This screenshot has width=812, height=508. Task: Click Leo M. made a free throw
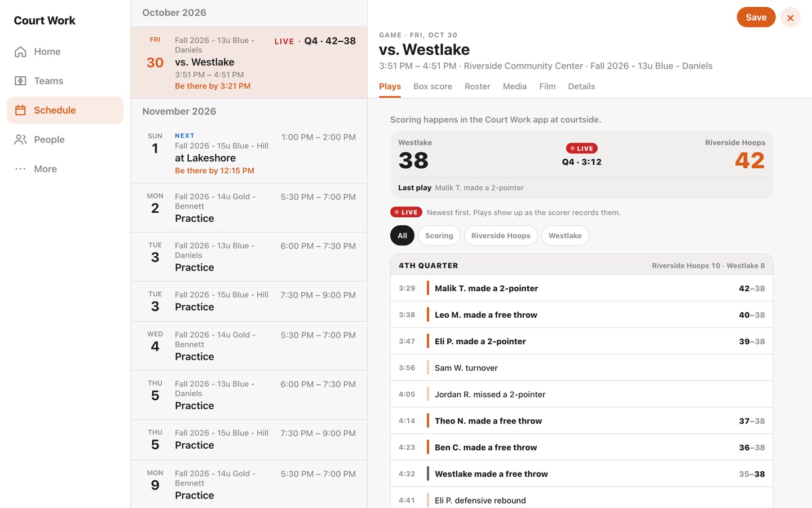click(581, 314)
